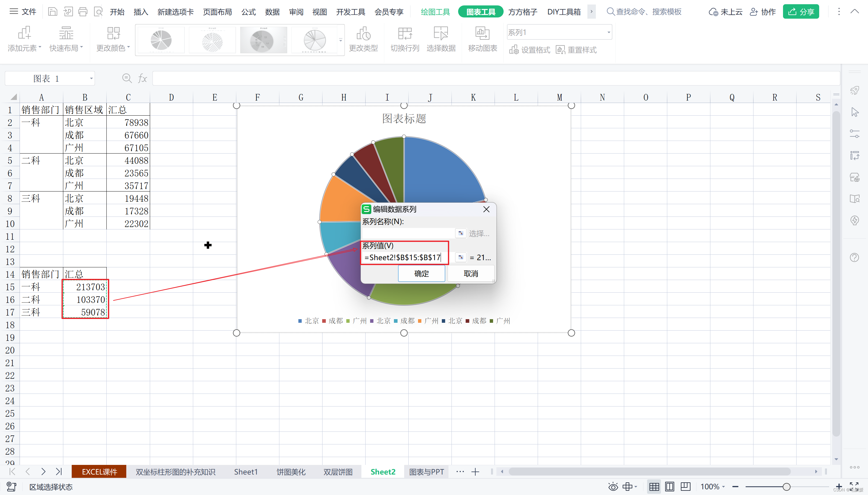Expand the chart styles gallery arrow
Image resolution: width=868 pixels, height=495 pixels.
[340, 40]
